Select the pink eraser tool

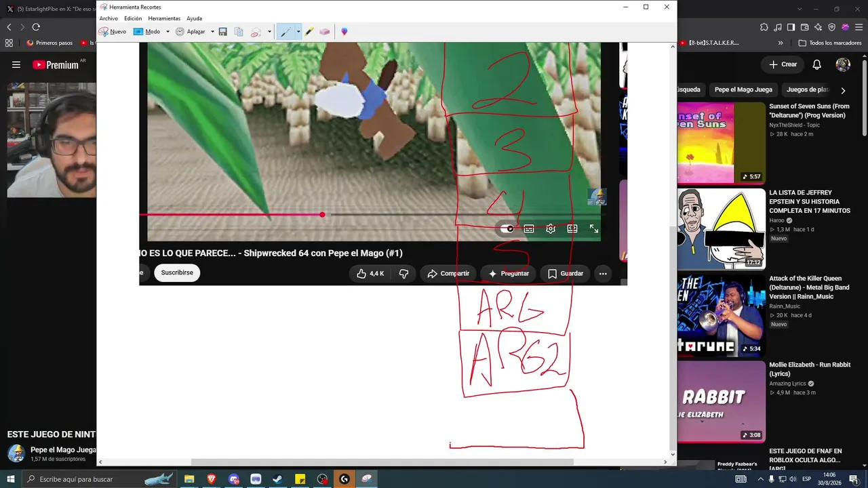click(x=325, y=32)
